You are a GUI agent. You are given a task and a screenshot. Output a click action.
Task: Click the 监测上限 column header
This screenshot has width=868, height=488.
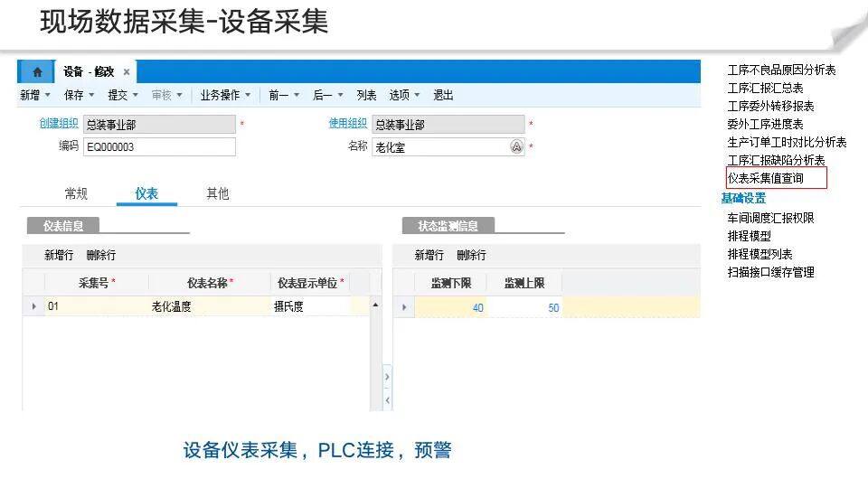click(x=524, y=283)
